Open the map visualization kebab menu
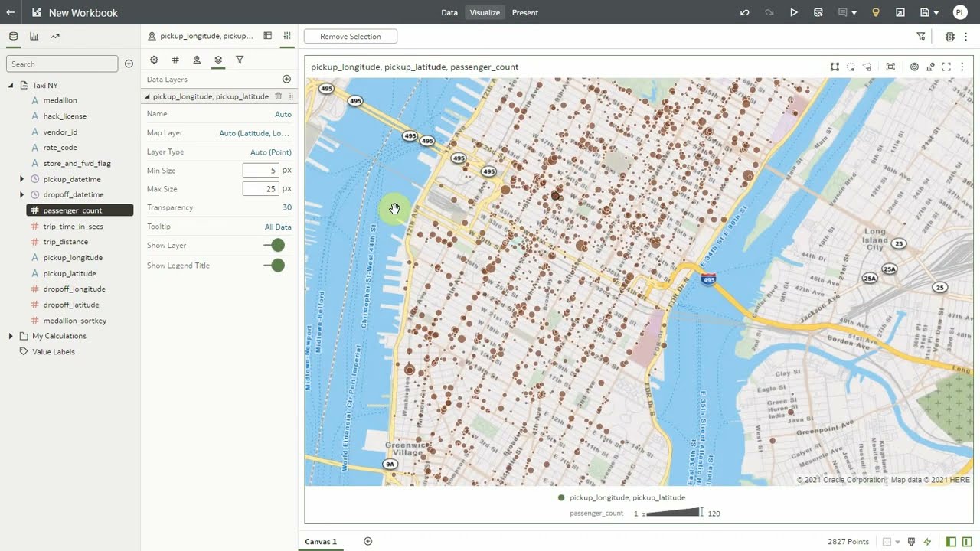This screenshot has height=551, width=980. coord(962,67)
